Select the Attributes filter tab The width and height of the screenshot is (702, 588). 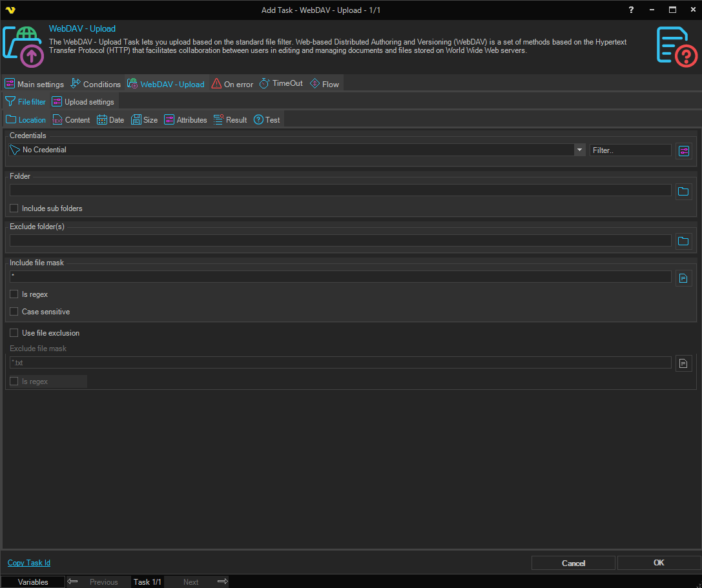185,120
